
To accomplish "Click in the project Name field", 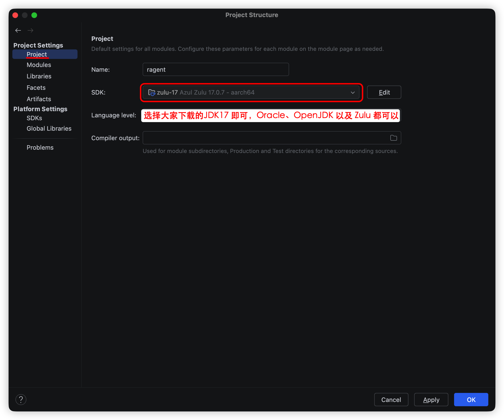I will tap(216, 70).
